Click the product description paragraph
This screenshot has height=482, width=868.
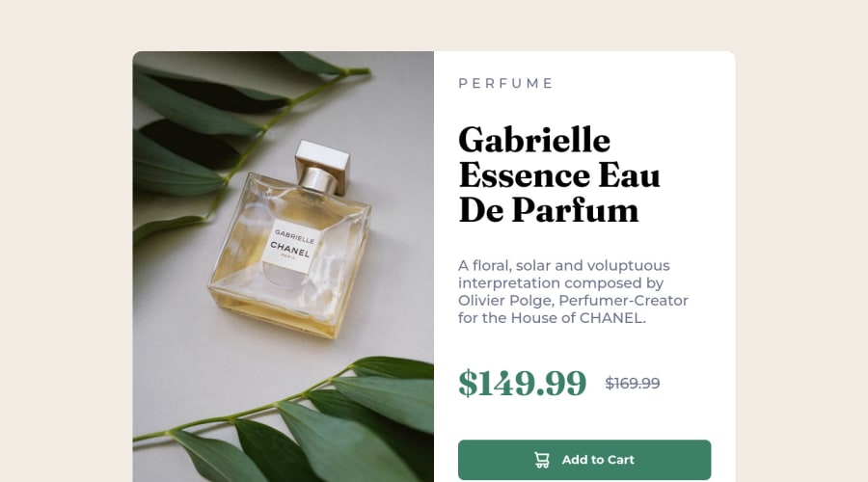pos(573,292)
